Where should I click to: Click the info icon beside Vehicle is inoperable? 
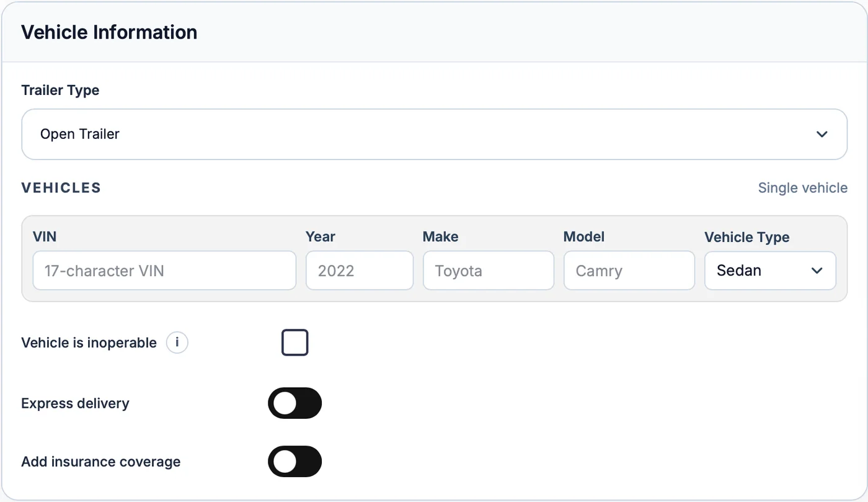pos(177,342)
